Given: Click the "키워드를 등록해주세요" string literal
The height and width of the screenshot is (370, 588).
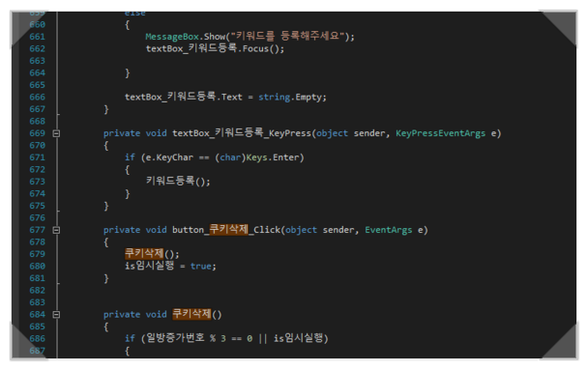Looking at the screenshot, I should 287,37.
